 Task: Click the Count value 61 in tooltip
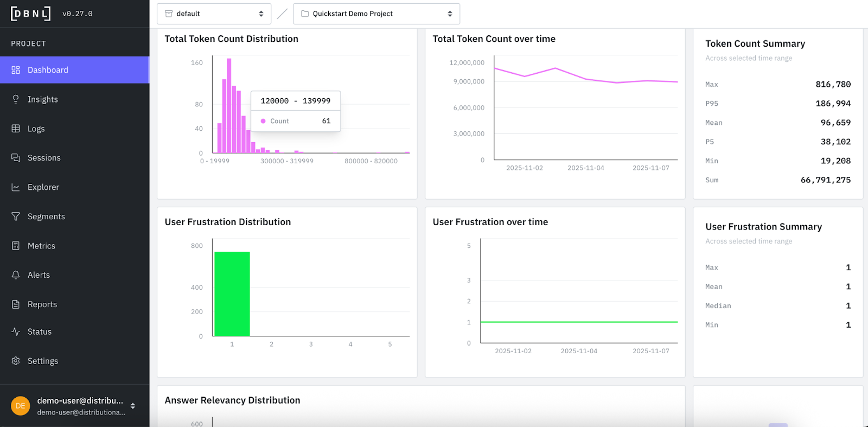coord(326,121)
